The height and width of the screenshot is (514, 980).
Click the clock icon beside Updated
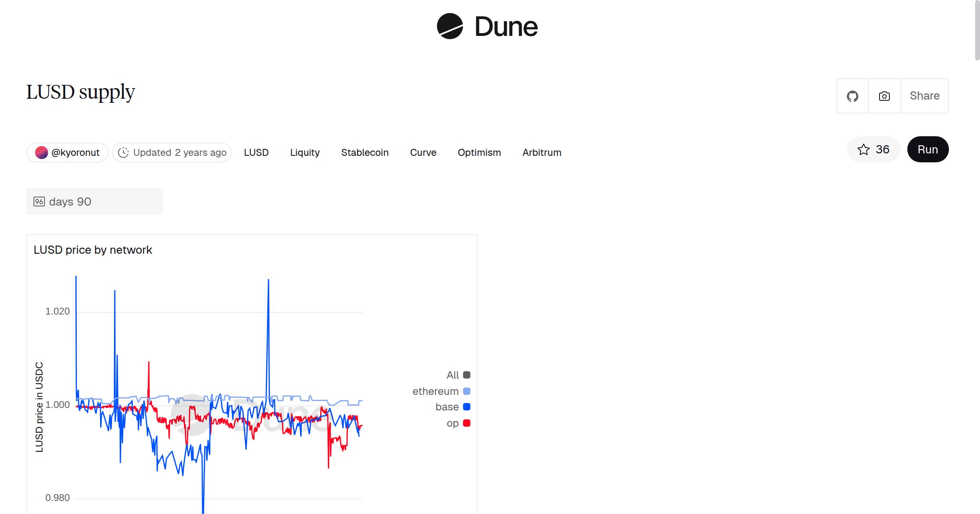(123, 153)
